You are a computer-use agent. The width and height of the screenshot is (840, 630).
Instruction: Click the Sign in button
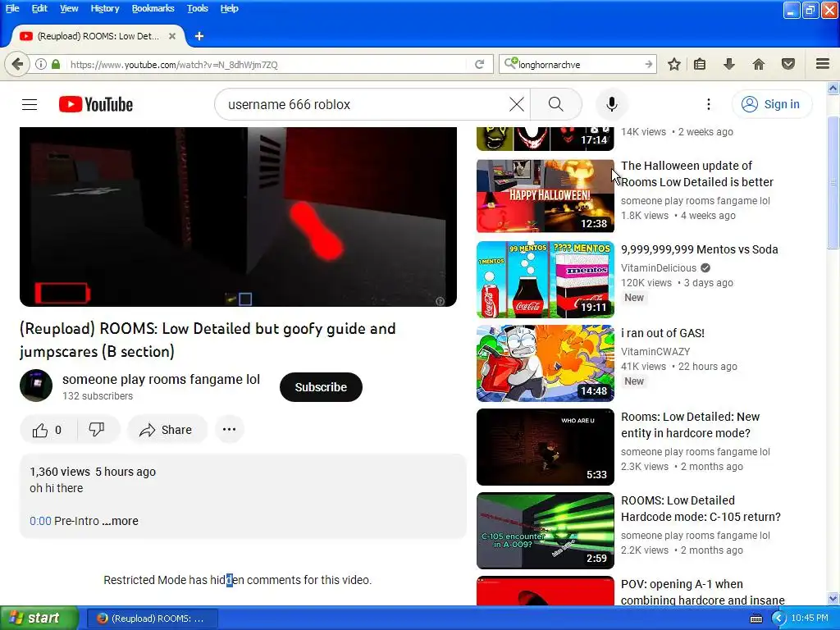tap(771, 104)
